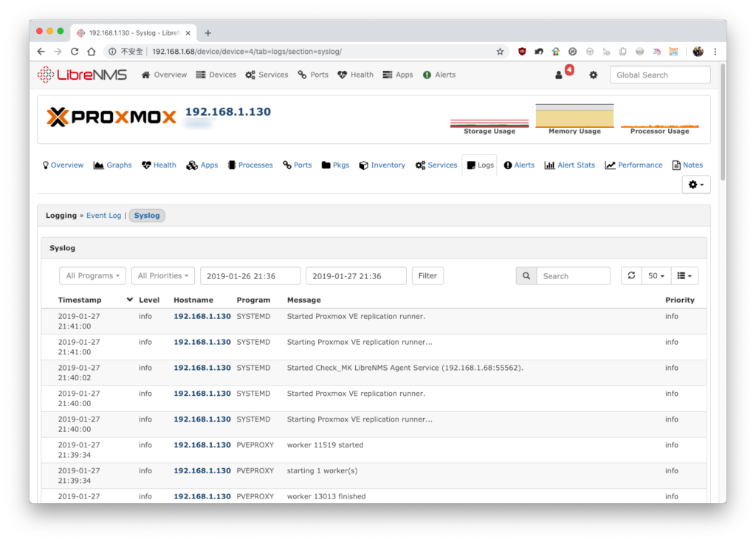The width and height of the screenshot is (756, 542).
Task: Focus the syslog Search field
Action: tap(573, 276)
